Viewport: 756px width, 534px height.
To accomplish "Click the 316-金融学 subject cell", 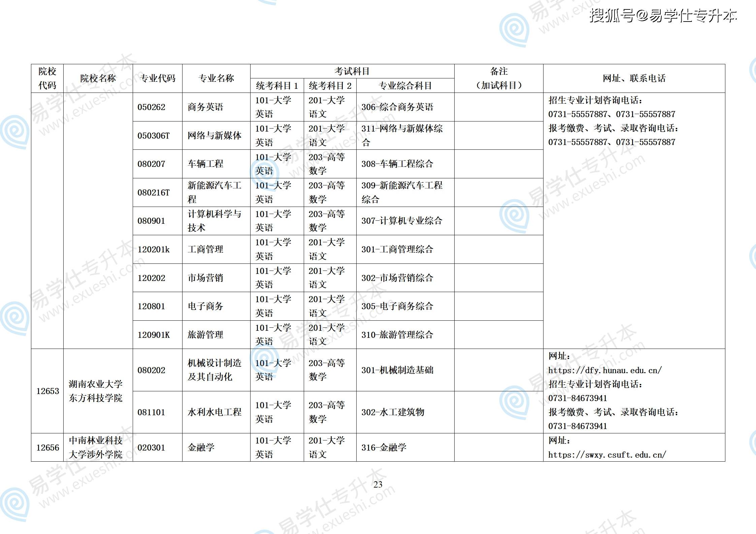I will [x=405, y=448].
